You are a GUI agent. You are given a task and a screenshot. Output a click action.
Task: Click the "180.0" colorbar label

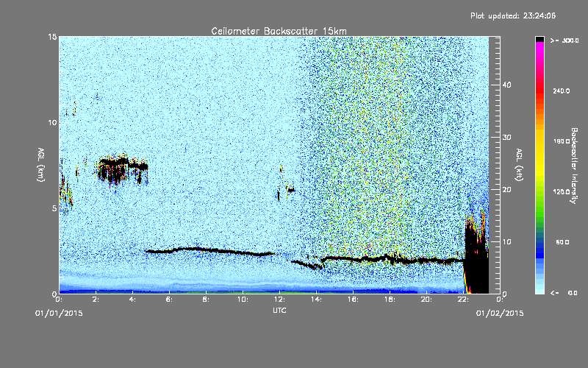(562, 141)
